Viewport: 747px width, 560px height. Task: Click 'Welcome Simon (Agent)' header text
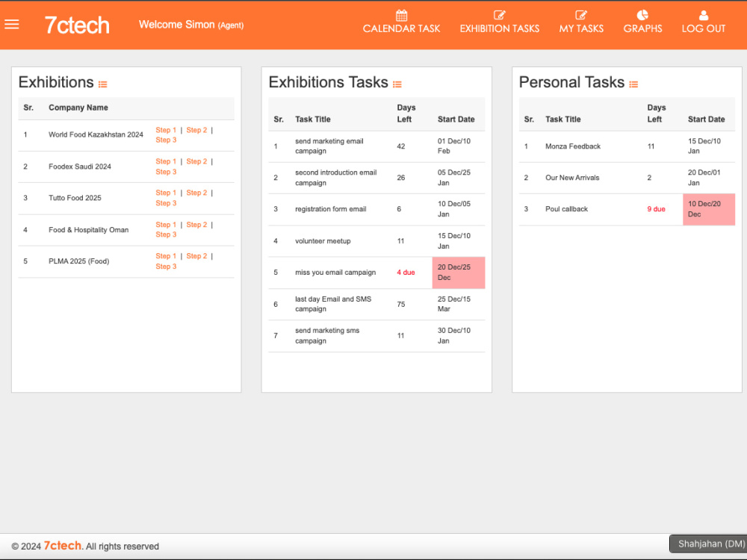(x=191, y=25)
